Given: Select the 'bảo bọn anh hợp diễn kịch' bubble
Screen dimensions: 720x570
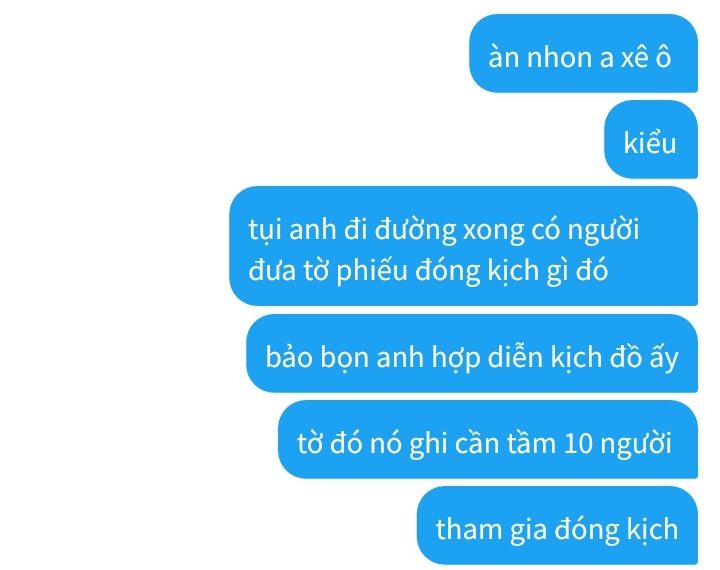Looking at the screenshot, I should [x=472, y=353].
